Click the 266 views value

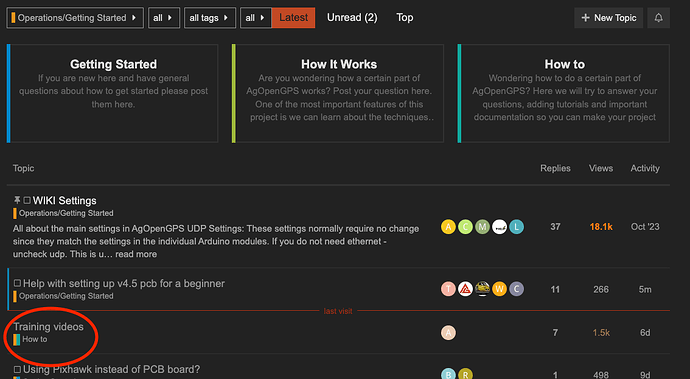click(601, 289)
